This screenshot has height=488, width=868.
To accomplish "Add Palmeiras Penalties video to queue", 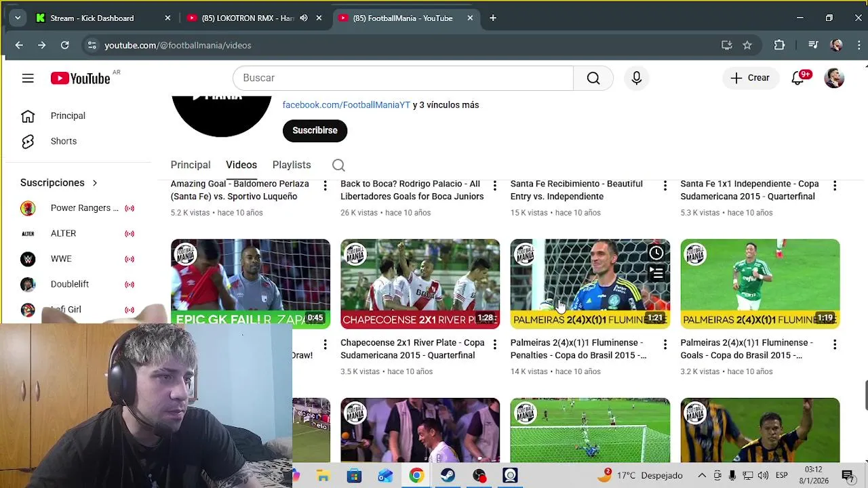I will click(656, 274).
